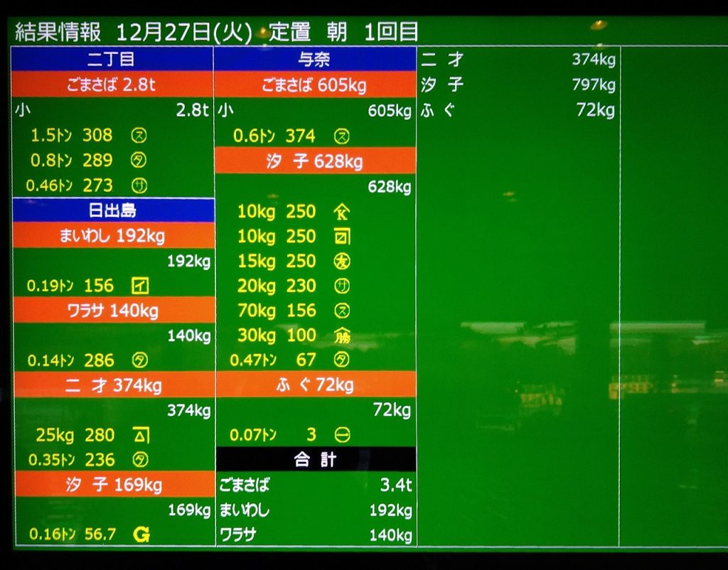This screenshot has width=728, height=570.
Task: Open the 二丁目 section header
Action: coord(112,59)
